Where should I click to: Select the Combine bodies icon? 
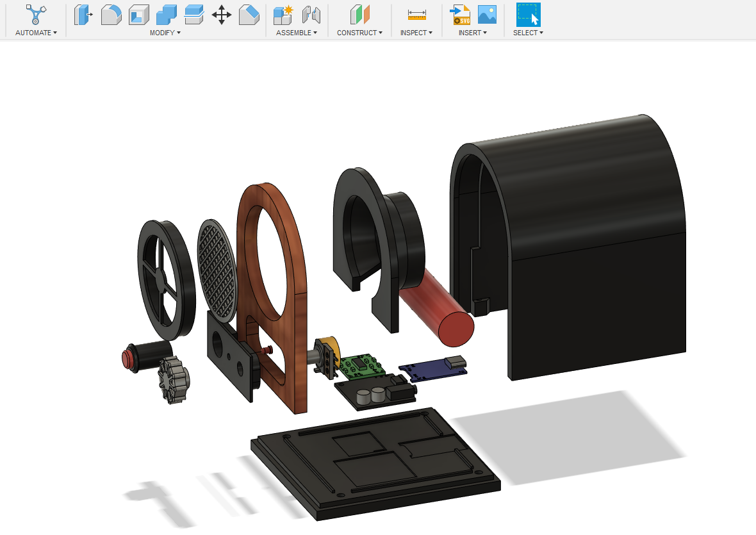point(167,15)
